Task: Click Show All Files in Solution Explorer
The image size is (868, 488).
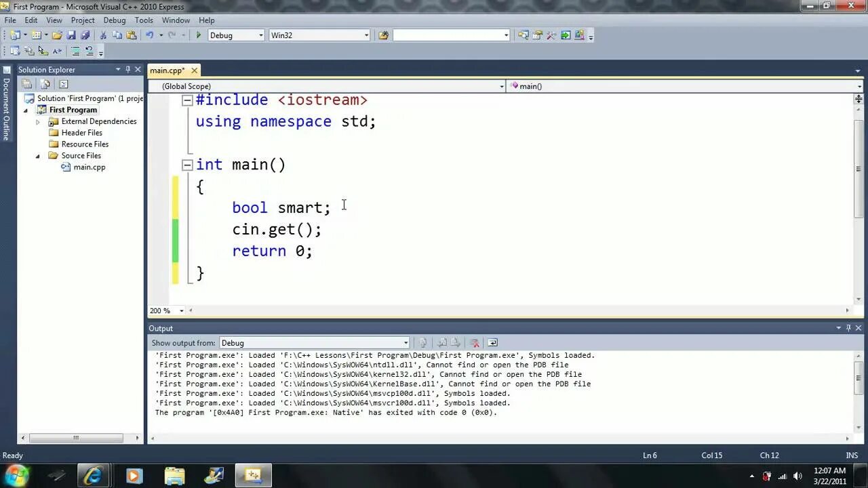Action: pyautogui.click(x=45, y=84)
